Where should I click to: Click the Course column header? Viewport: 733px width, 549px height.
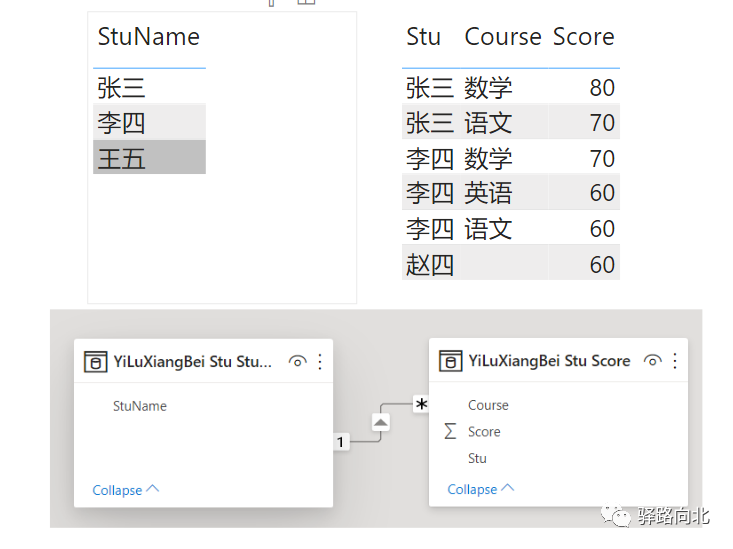tap(503, 36)
